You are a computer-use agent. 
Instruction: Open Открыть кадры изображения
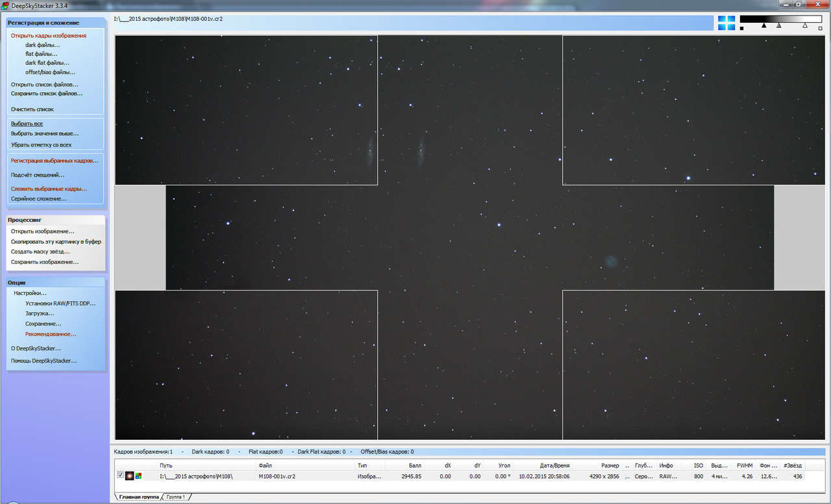tap(49, 36)
